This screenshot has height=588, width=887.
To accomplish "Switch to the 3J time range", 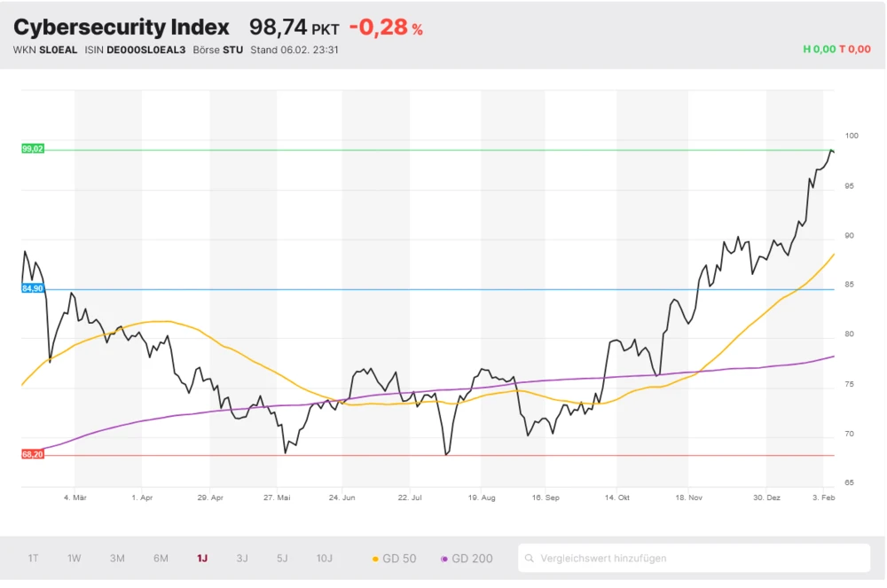I will click(x=242, y=559).
